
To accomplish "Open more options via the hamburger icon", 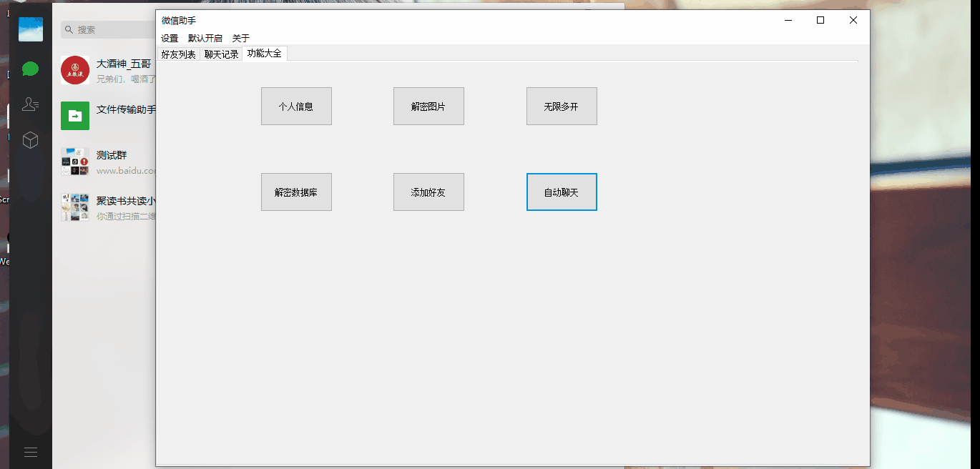I will 30,451.
